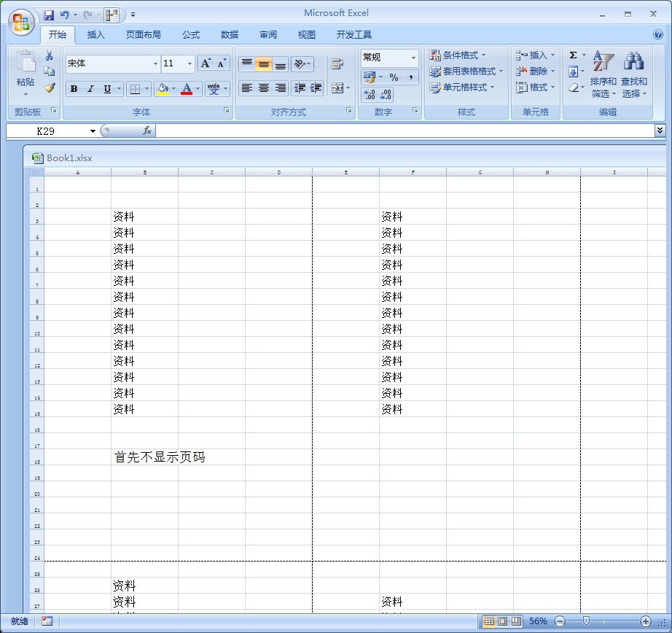The image size is (672, 633).
Task: Toggle Italic formatting
Action: click(x=90, y=89)
